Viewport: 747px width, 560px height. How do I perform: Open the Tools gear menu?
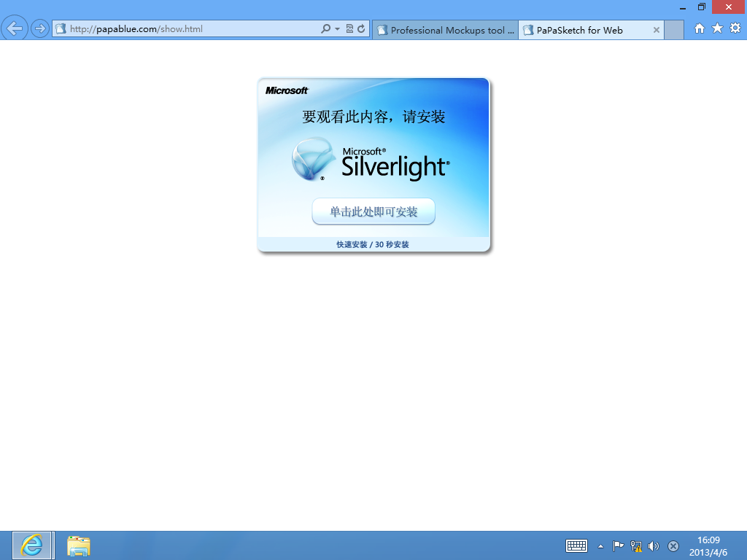pos(735,28)
